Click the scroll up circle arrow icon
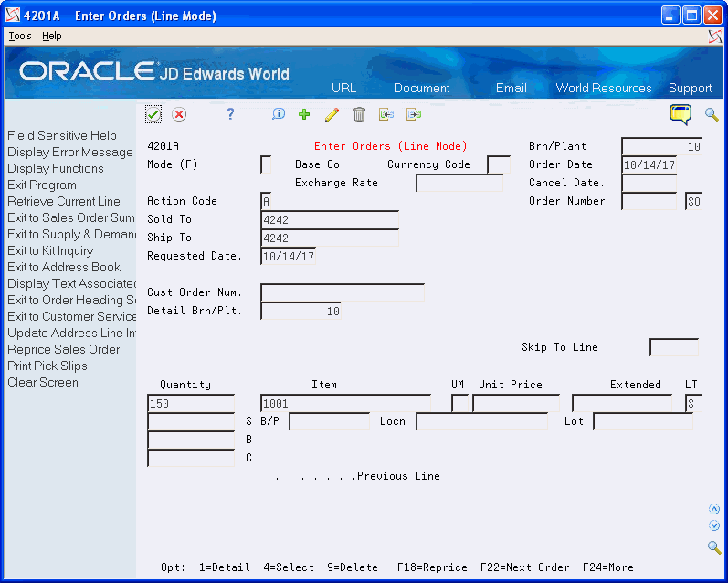The width and height of the screenshot is (728, 583). coord(714,509)
